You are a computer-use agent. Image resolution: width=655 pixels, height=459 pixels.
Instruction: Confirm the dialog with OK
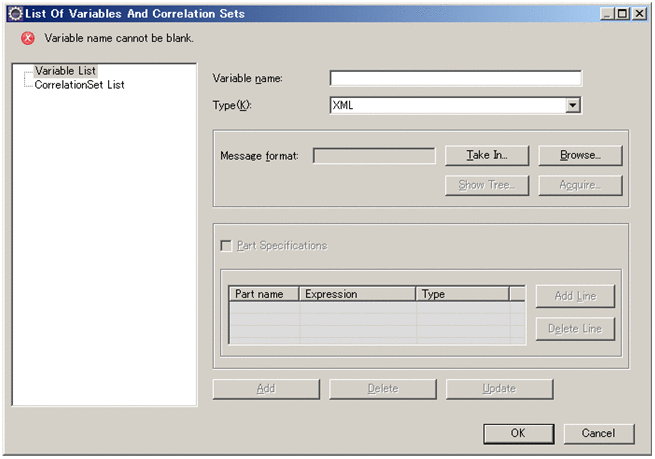[x=517, y=434]
